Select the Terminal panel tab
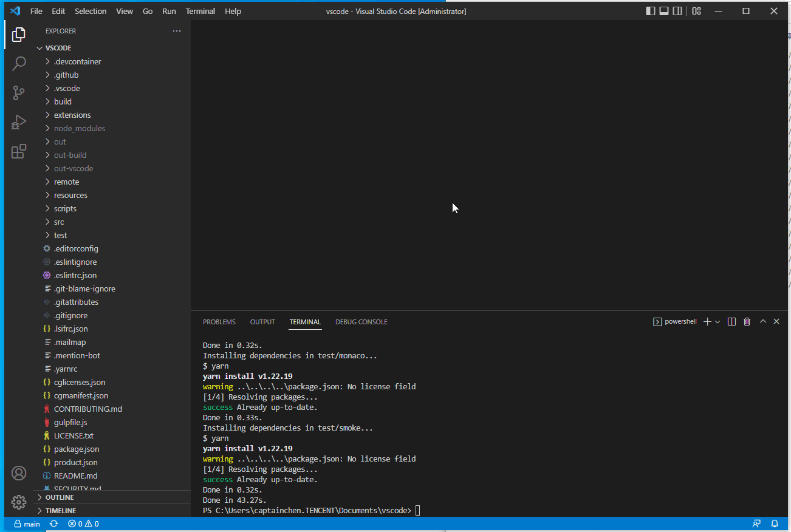The width and height of the screenshot is (791, 532). pyautogui.click(x=305, y=322)
